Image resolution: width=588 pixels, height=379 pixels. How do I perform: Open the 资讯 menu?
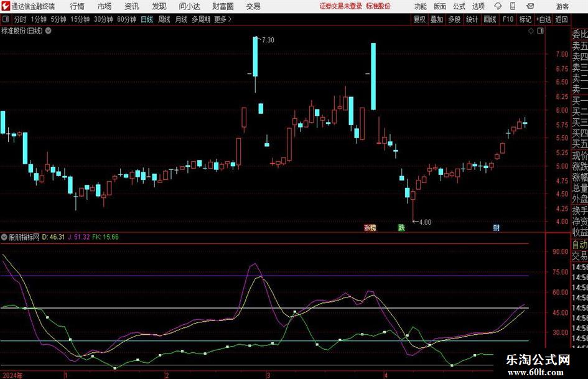(x=132, y=6)
